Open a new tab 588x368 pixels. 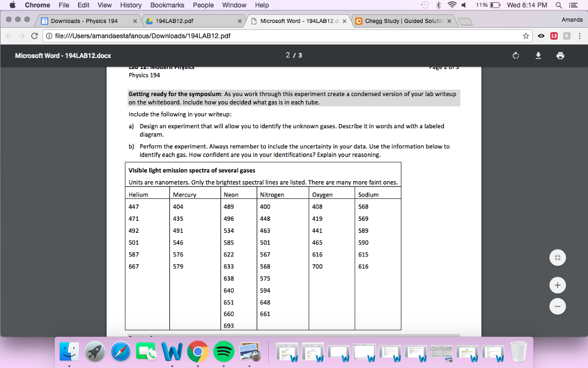(x=465, y=21)
